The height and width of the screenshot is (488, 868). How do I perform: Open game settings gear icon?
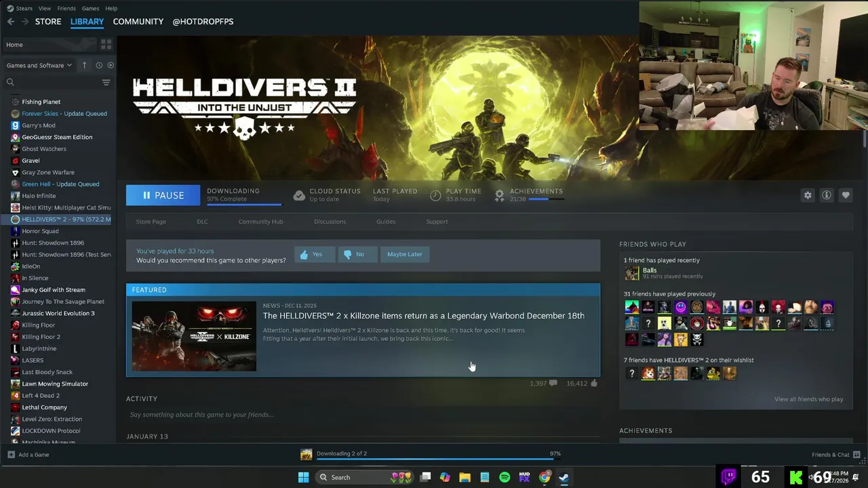(x=808, y=195)
